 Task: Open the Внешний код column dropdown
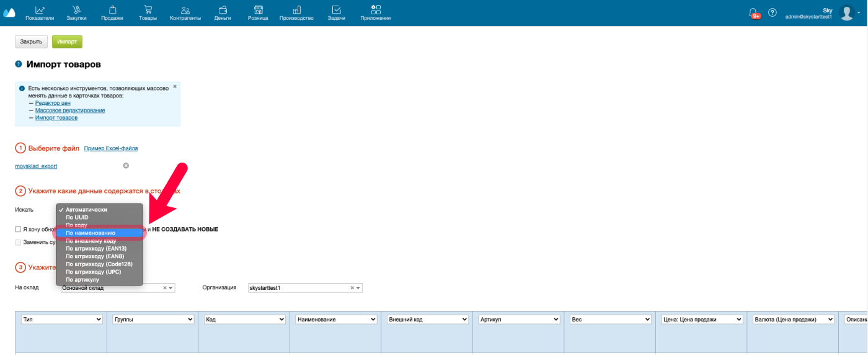click(x=428, y=319)
